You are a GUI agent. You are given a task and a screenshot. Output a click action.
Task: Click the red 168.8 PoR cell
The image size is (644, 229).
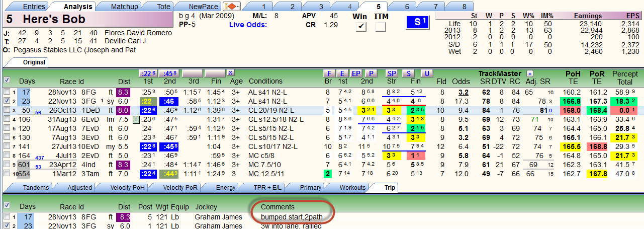598,146
